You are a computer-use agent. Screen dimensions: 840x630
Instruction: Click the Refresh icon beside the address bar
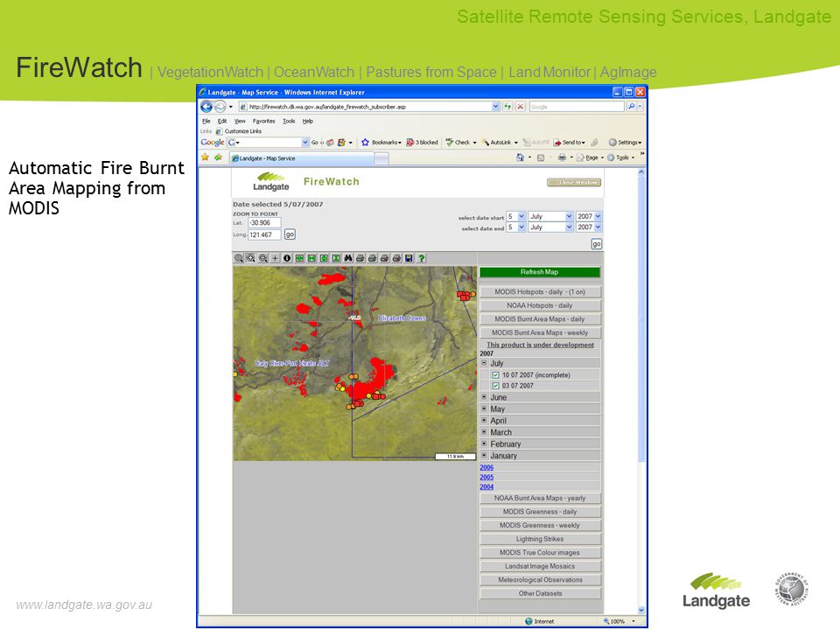(x=507, y=107)
